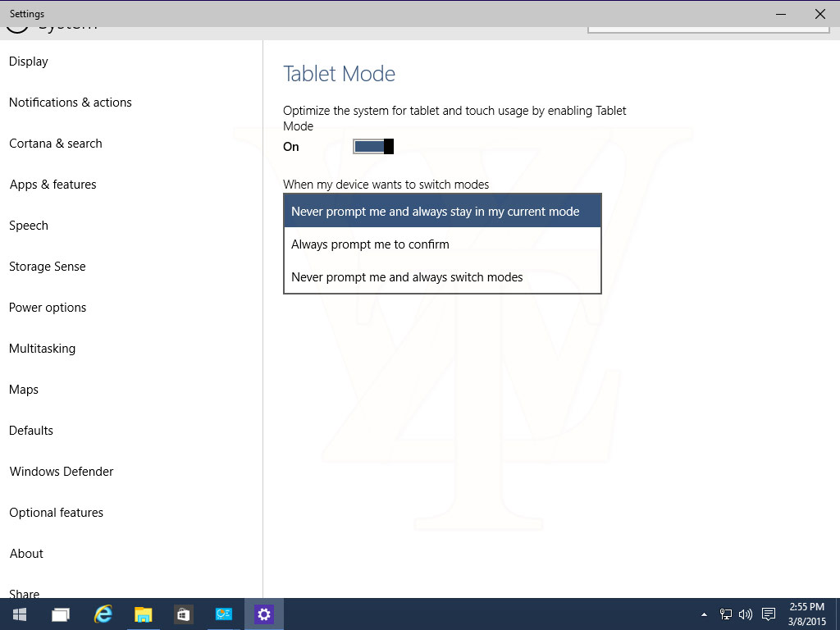
Task: Select Never prompt me and always stay in my current mode
Action: click(x=442, y=211)
